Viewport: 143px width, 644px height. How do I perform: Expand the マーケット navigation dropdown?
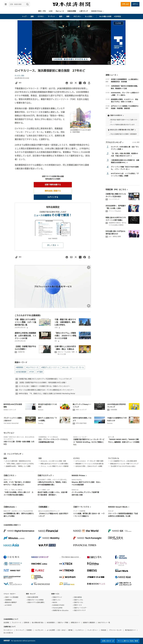point(52,16)
